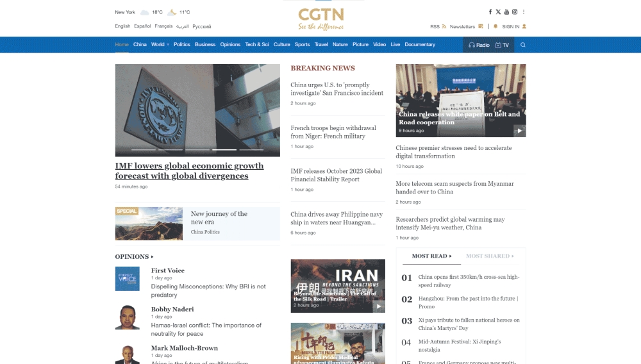Play the Belt and Road white paper video
Viewport: 641px width, 364px height.
pos(520,131)
